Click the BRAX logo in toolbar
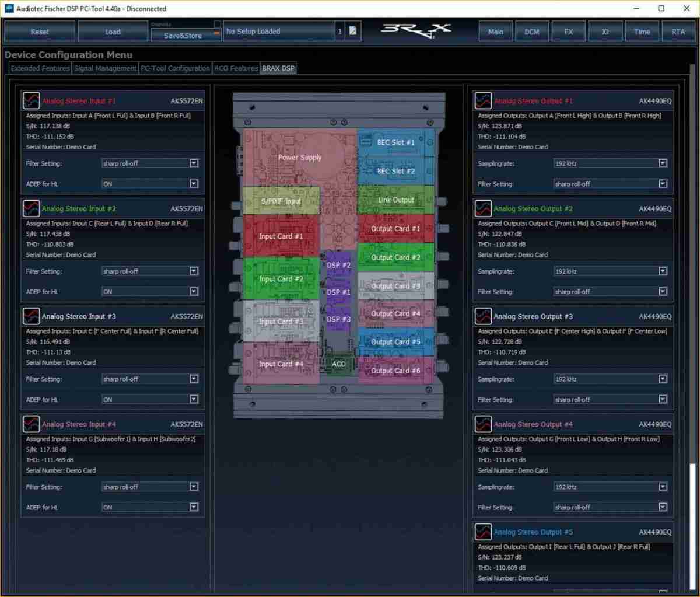This screenshot has height=597, width=700. [416, 30]
